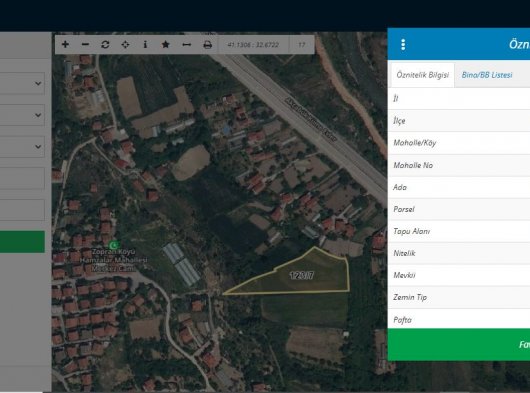This screenshot has height=393, width=530.
Task: Select parcel labeled 123/7 on map
Action: [x=302, y=276]
